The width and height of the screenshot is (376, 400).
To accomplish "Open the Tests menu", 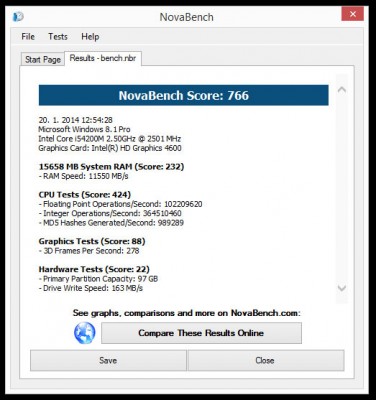I will coord(58,37).
